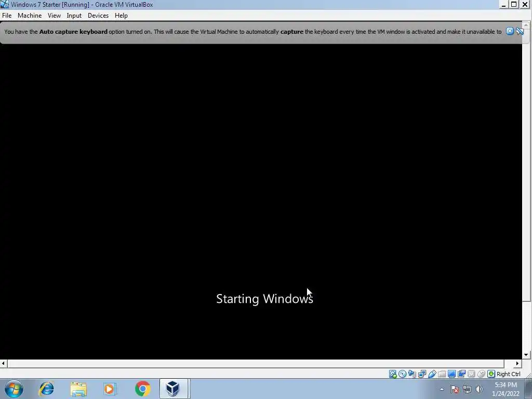Click the volume speaker tray icon
Viewport: 532px width, 399px height.
pyautogui.click(x=479, y=389)
